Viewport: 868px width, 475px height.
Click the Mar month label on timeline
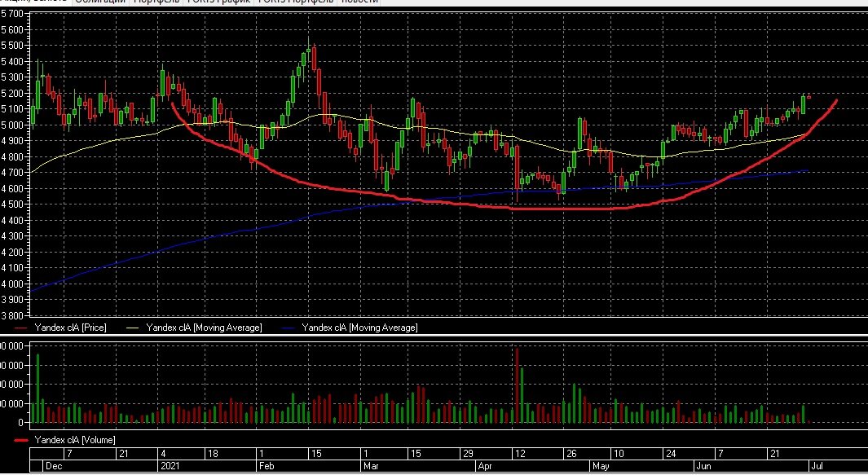coord(371,466)
